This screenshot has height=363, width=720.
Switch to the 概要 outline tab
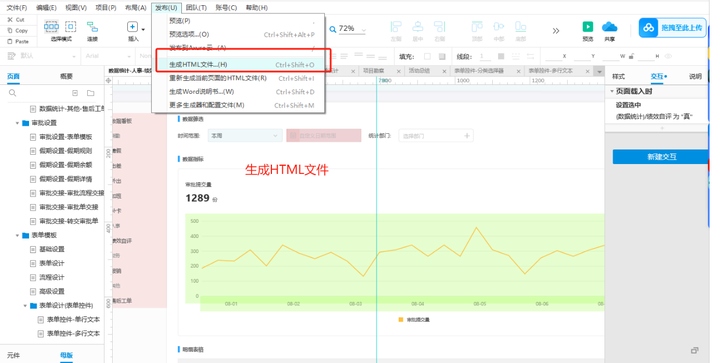pos(66,76)
